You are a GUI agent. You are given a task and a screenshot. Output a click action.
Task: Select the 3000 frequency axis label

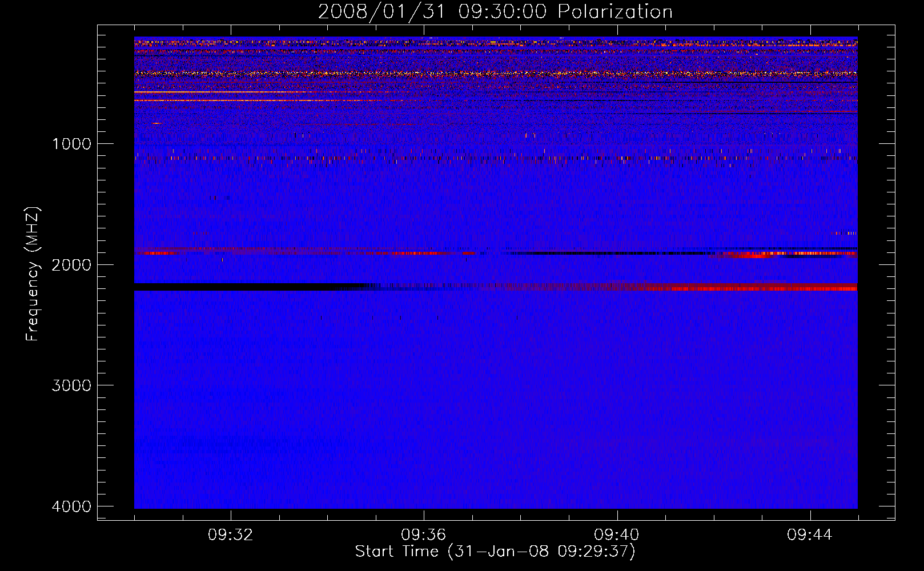point(71,385)
